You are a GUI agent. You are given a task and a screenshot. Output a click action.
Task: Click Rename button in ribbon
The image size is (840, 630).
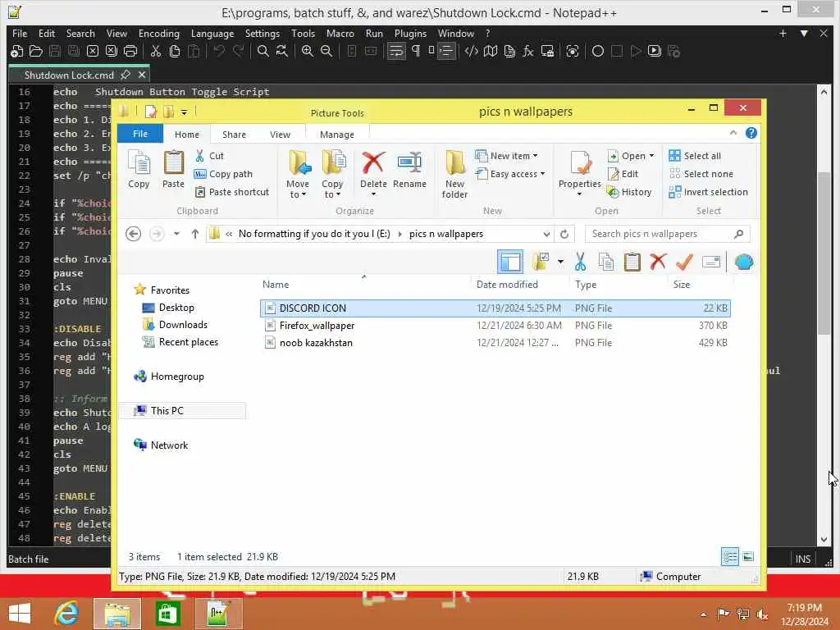[x=410, y=169]
